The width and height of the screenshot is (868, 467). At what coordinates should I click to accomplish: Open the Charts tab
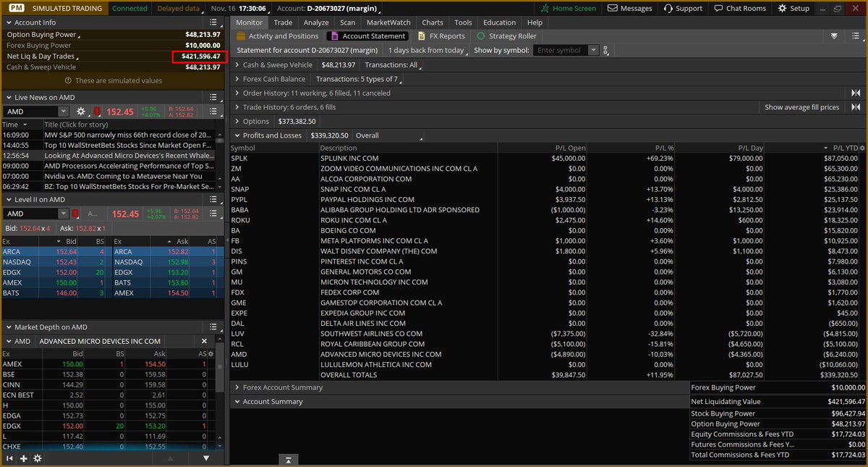(433, 22)
